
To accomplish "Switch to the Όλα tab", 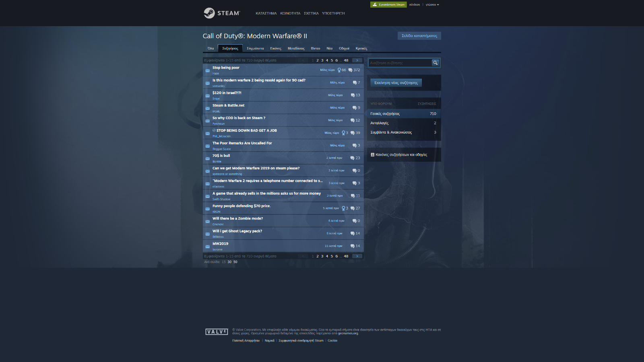I will tap(211, 48).
